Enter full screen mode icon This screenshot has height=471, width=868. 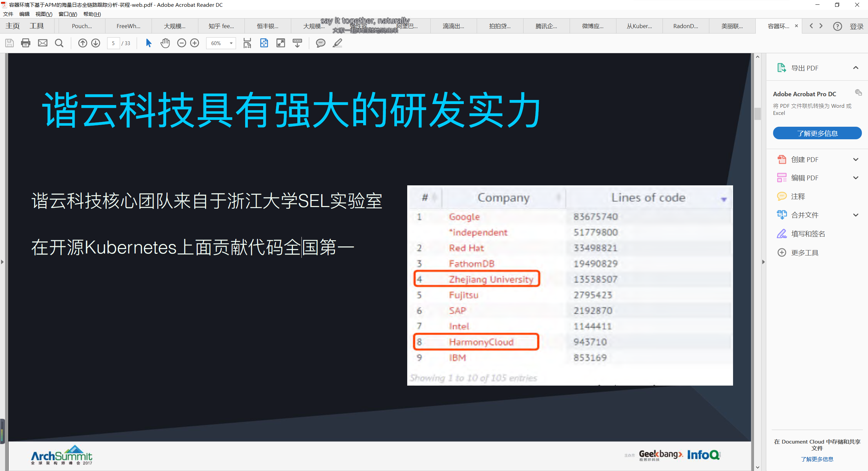click(x=281, y=43)
